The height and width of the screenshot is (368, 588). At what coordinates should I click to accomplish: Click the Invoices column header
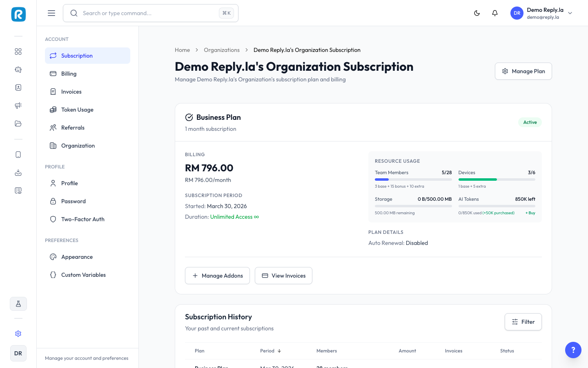coord(454,351)
